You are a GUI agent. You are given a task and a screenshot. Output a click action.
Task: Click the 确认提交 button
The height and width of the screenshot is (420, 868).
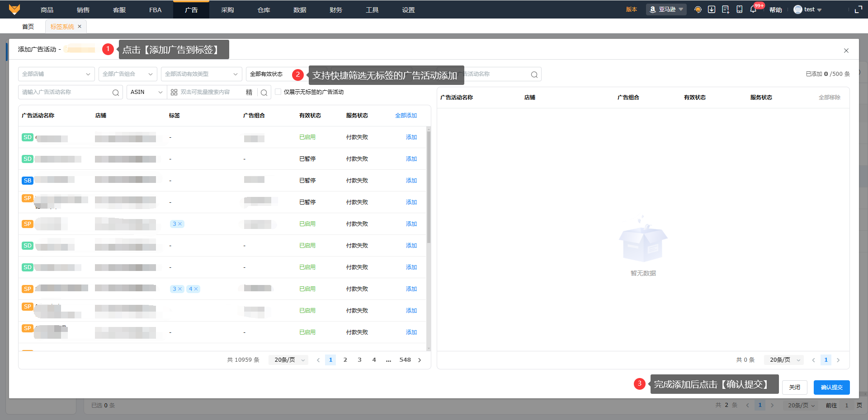832,387
